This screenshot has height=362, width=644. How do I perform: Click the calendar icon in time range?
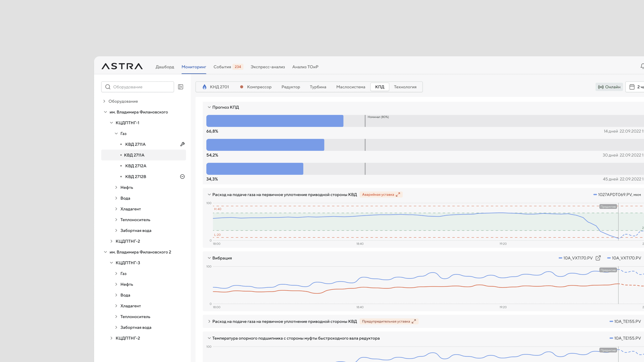coord(632,87)
